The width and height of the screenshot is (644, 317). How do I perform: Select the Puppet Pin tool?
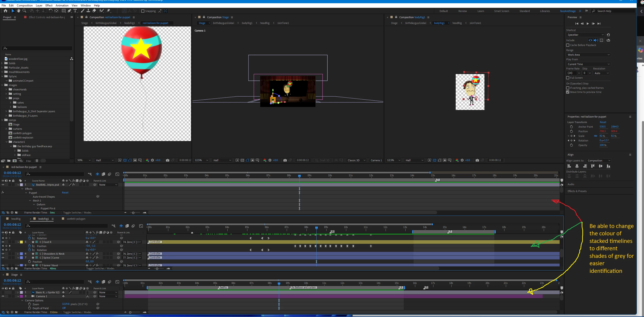point(109,11)
